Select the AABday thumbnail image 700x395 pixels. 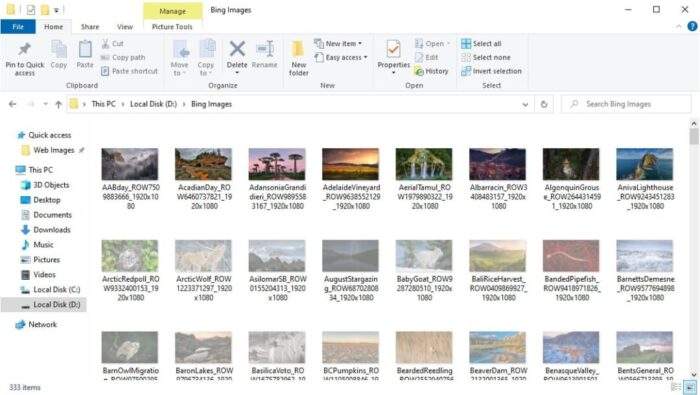(x=130, y=164)
